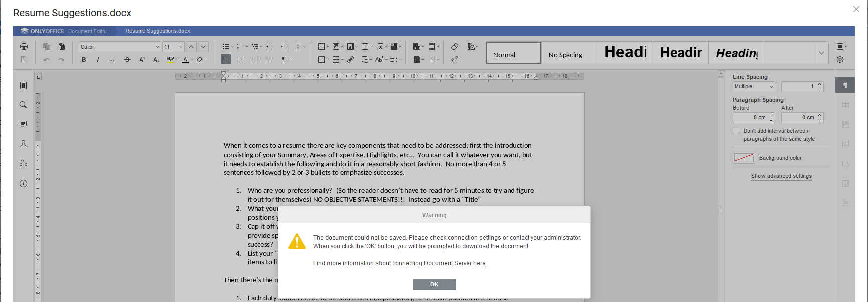Screen dimensions: 868x302
Task: Toggle Strikethrough formatting
Action: click(127, 60)
